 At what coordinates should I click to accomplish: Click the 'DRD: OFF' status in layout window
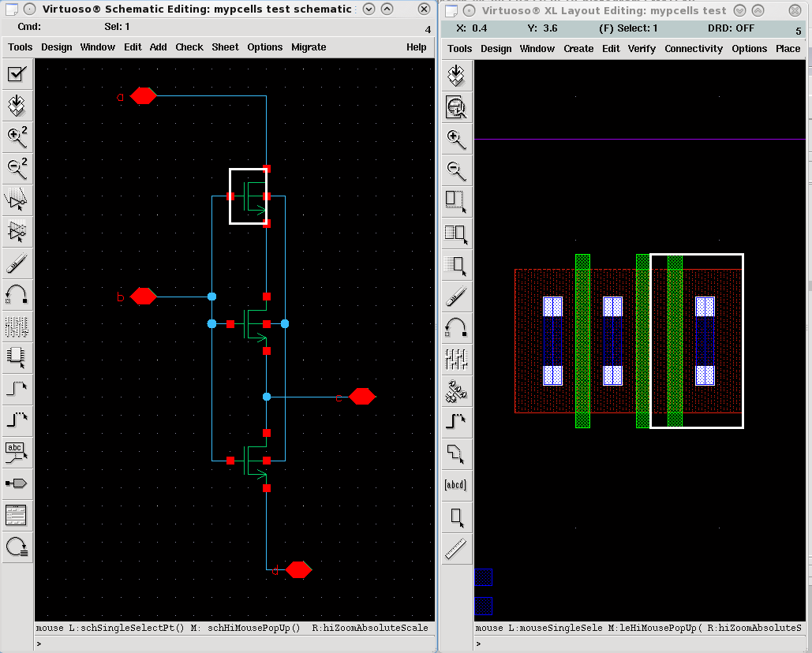pyautogui.click(x=731, y=28)
